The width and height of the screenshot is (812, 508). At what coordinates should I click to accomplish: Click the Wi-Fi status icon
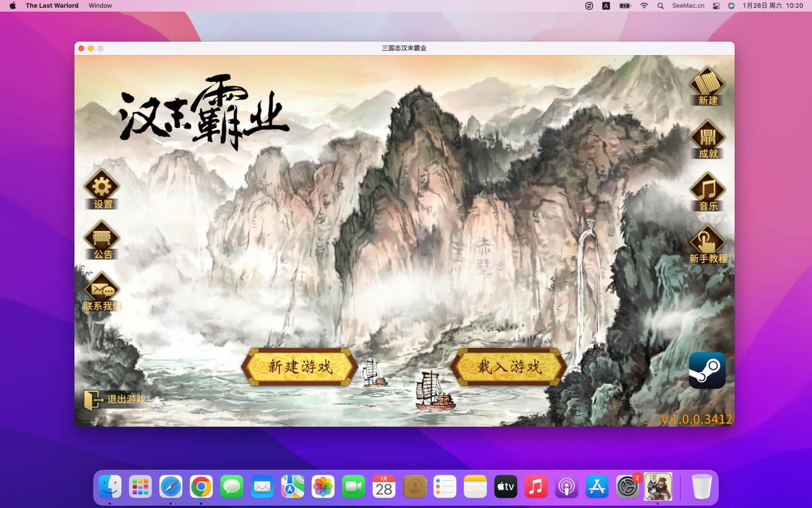(644, 6)
